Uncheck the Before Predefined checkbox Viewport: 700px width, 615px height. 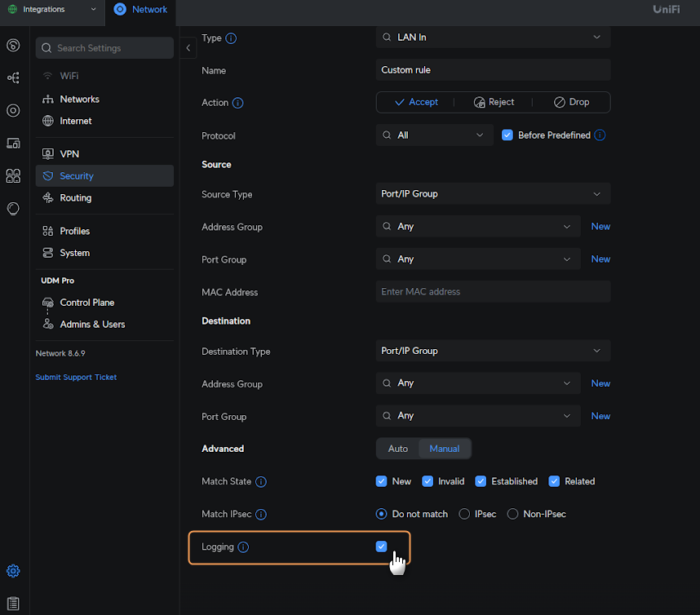[507, 135]
